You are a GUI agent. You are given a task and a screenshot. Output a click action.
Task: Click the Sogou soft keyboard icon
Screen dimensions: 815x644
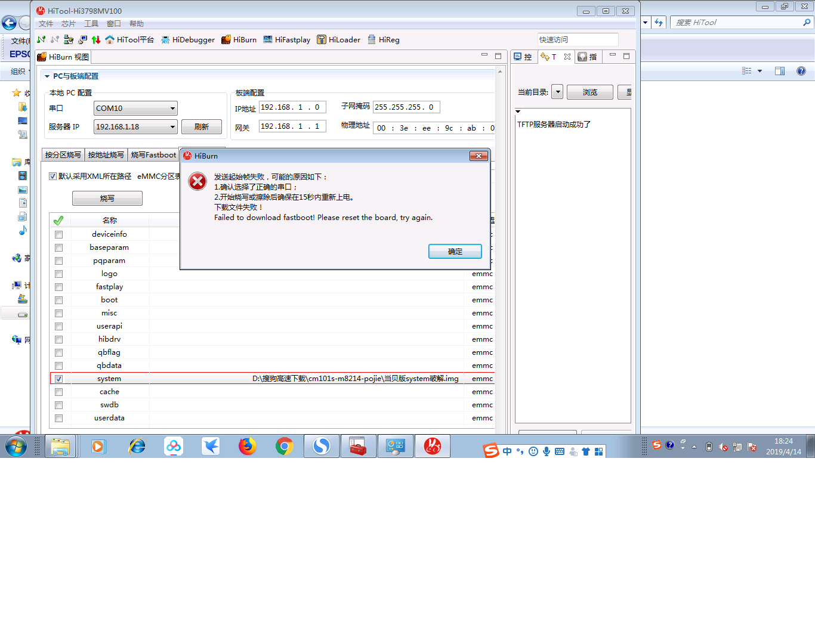click(x=560, y=451)
